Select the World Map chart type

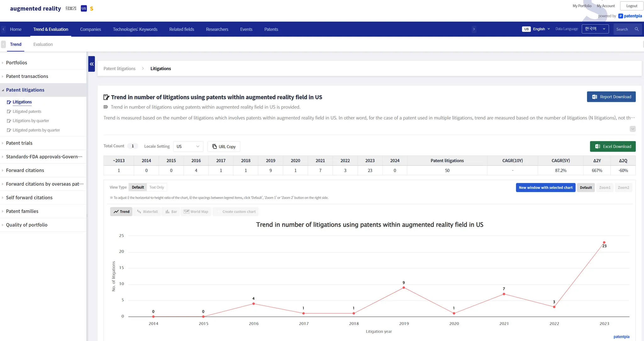(196, 212)
